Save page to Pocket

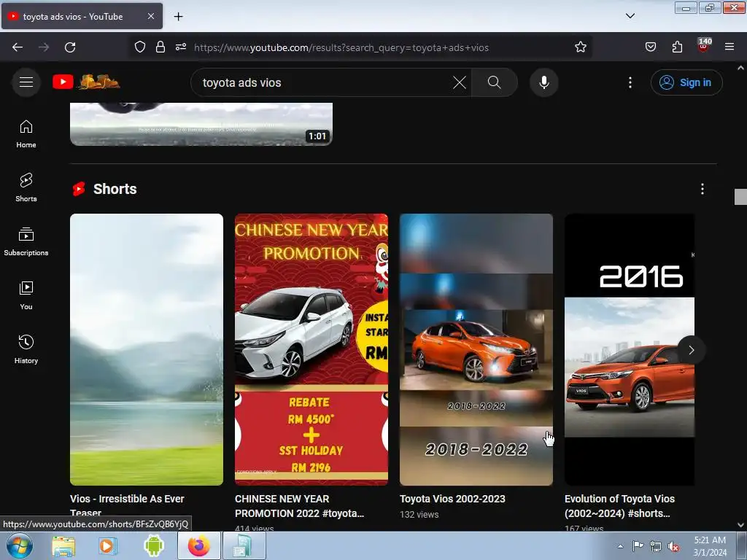click(650, 47)
